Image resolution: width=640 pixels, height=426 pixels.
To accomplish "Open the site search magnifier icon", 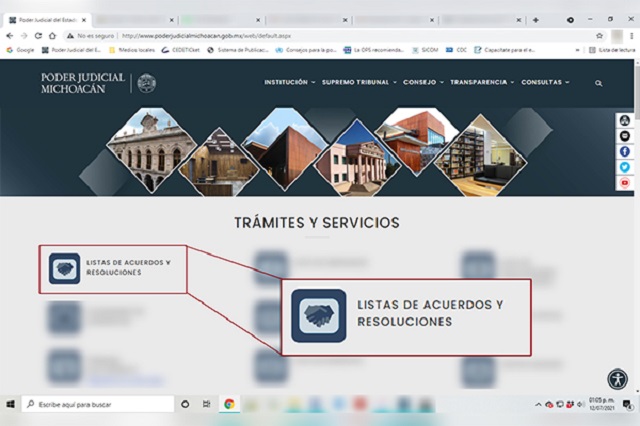I will 598,83.
